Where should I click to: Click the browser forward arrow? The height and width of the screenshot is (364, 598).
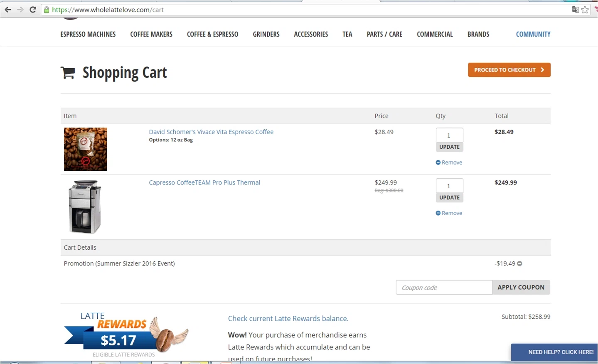pyautogui.click(x=20, y=10)
